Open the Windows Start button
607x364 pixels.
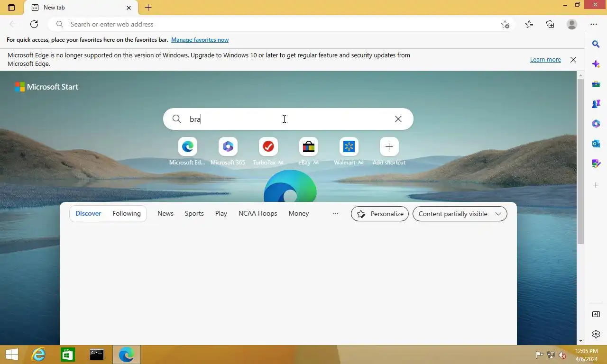(x=11, y=355)
